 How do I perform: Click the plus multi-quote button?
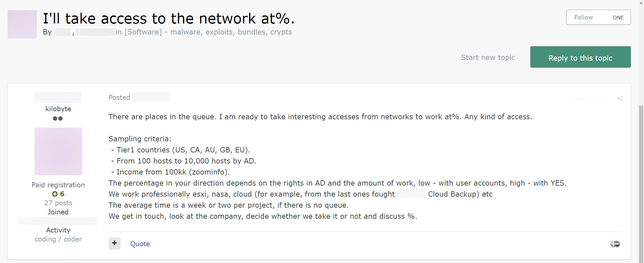[114, 244]
